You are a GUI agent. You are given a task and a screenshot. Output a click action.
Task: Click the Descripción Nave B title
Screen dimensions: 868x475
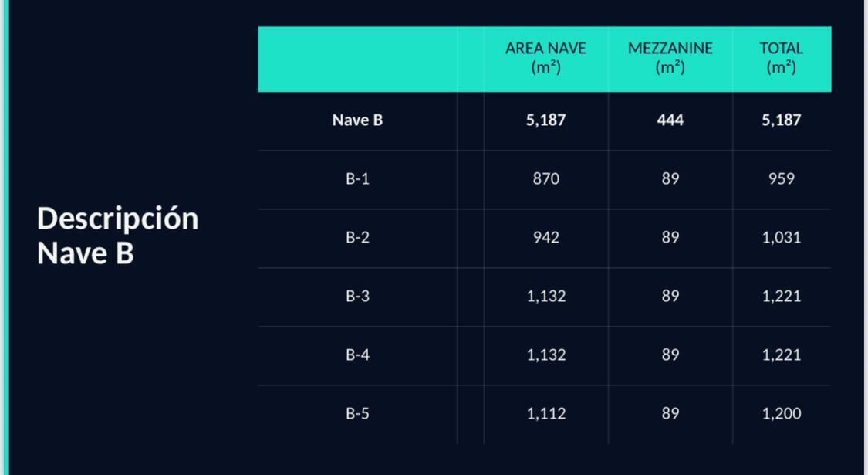coord(117,236)
